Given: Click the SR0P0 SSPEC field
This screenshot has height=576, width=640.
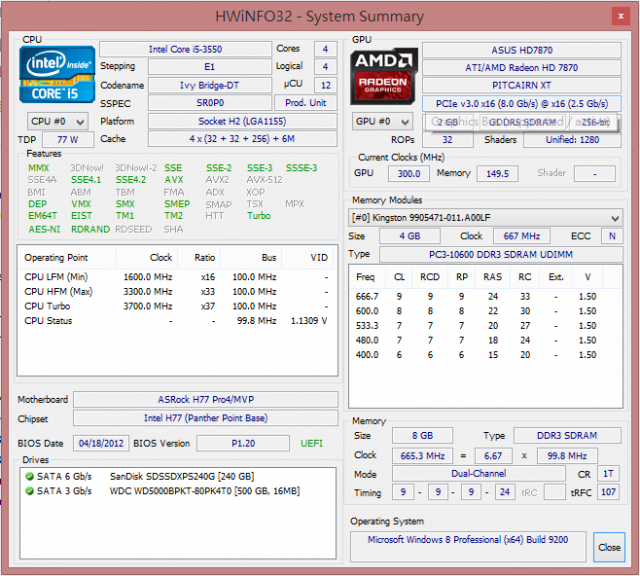Looking at the screenshot, I should (x=210, y=102).
